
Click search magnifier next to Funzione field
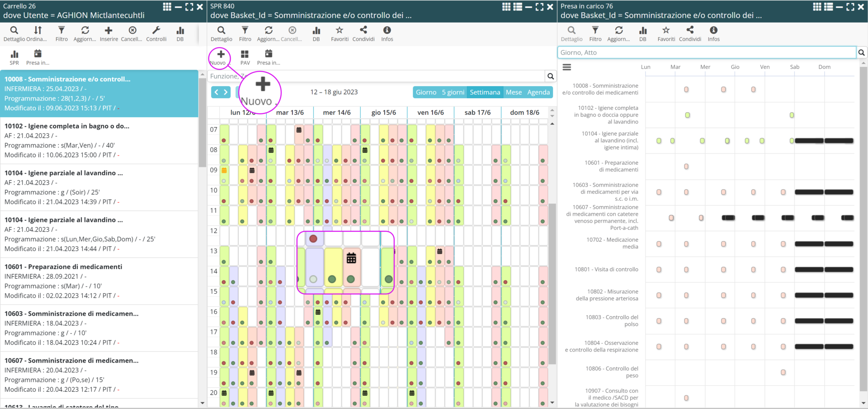550,76
